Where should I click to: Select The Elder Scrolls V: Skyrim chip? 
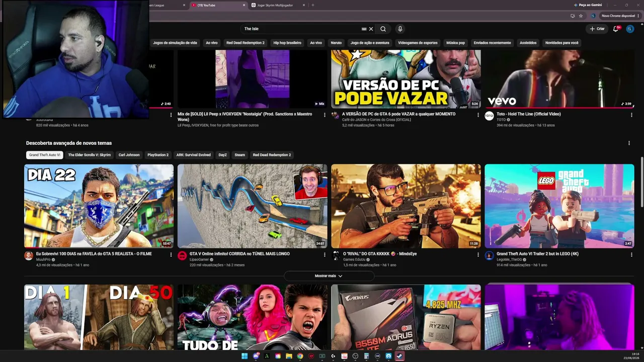(x=90, y=155)
